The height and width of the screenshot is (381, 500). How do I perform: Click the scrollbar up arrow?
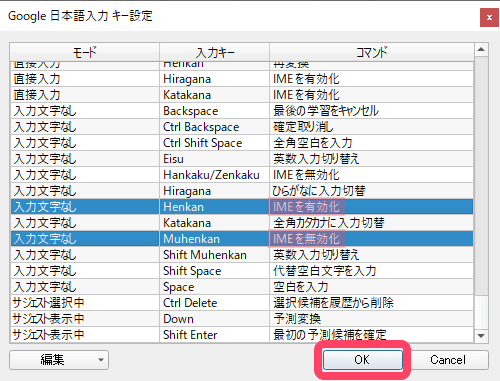481,50
